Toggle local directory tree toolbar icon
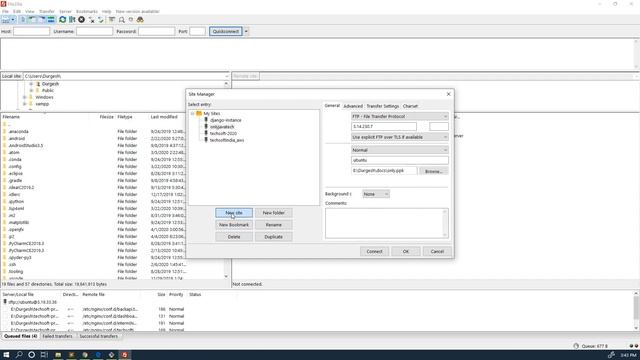 32,20
